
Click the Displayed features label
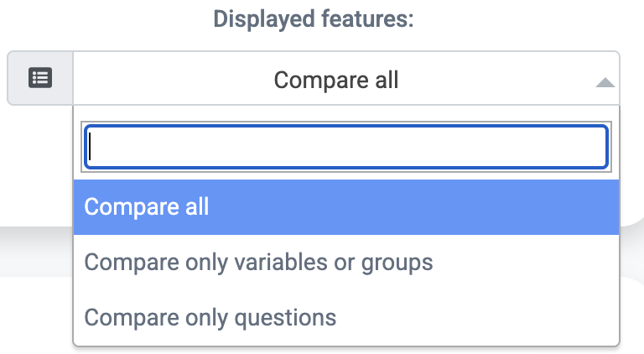314,19
